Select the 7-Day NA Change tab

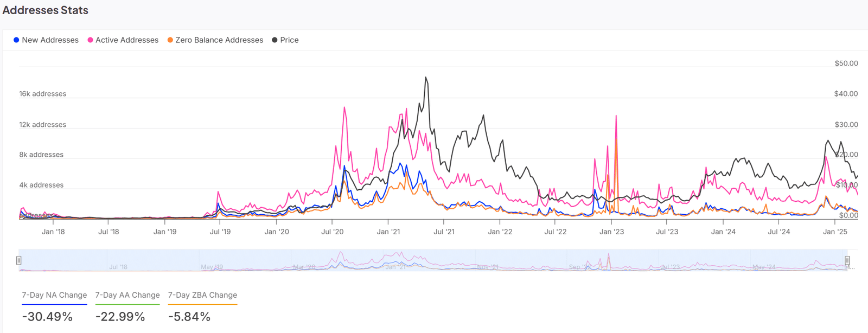tap(54, 295)
